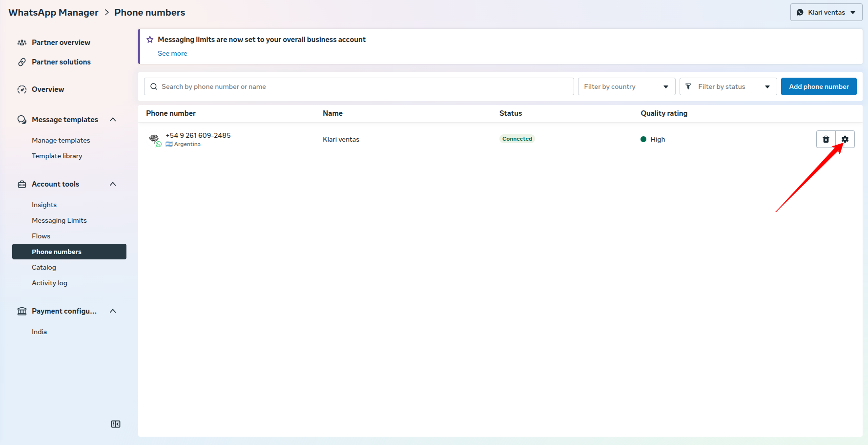Click the star icon in messaging limits banner
The width and height of the screenshot is (868, 445).
tap(150, 40)
